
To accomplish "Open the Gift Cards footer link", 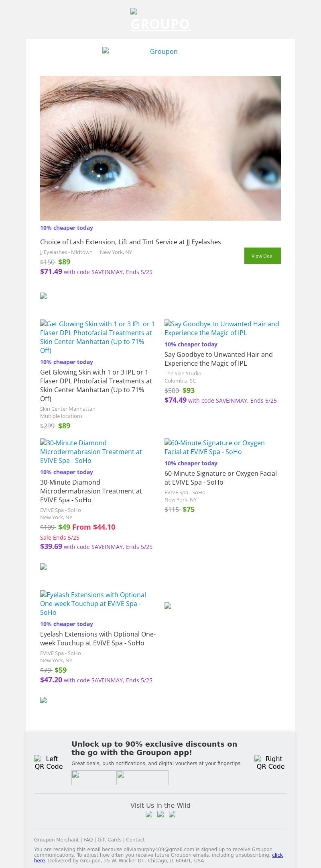I will pos(109,839).
